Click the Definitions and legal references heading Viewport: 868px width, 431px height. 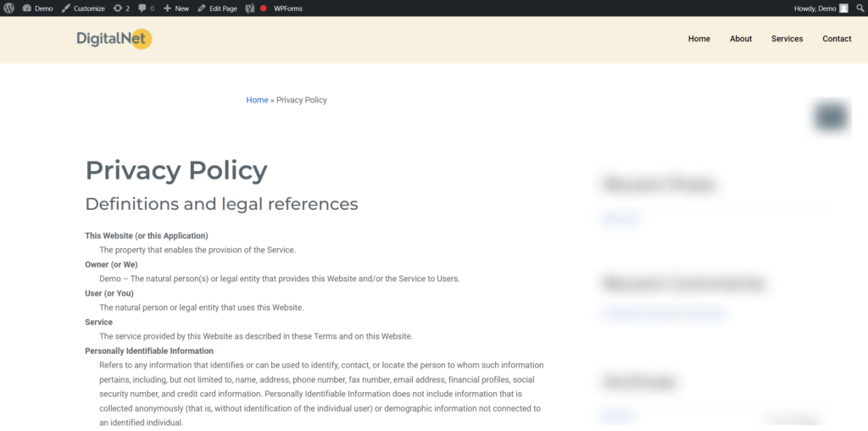tap(221, 204)
